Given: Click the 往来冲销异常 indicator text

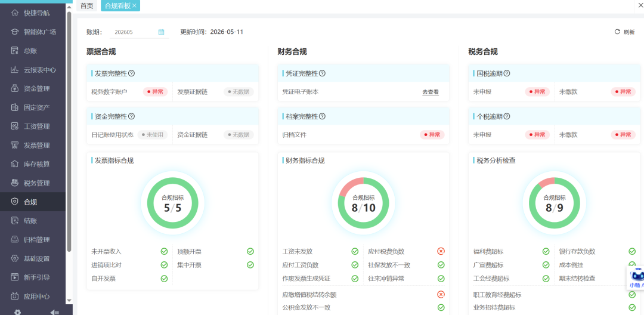Looking at the screenshot, I should tap(386, 279).
